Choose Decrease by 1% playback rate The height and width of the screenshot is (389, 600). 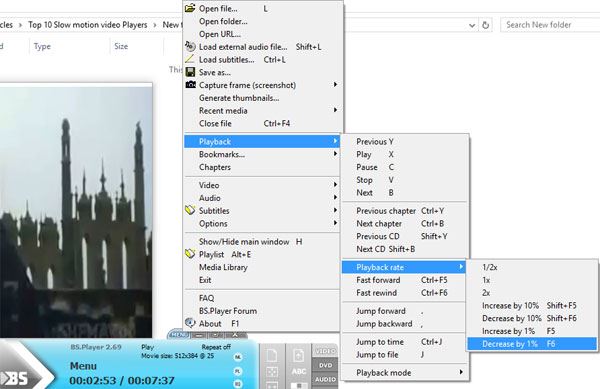click(532, 344)
